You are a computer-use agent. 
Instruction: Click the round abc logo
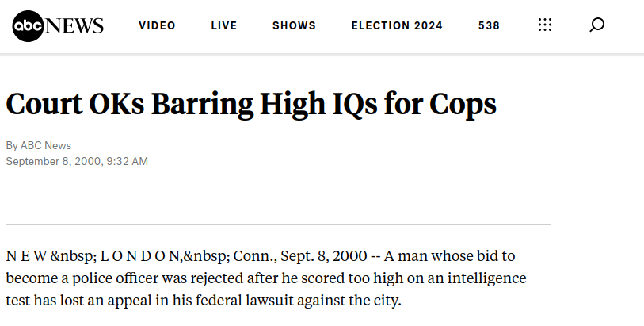28,26
